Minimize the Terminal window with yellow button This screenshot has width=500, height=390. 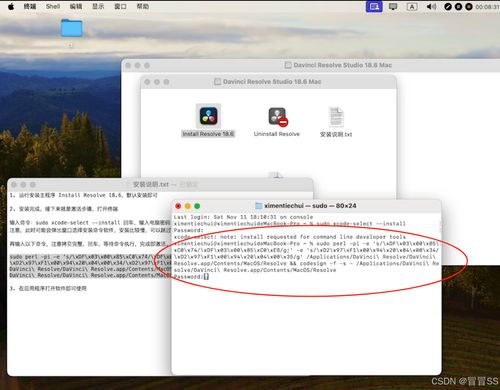(188, 206)
